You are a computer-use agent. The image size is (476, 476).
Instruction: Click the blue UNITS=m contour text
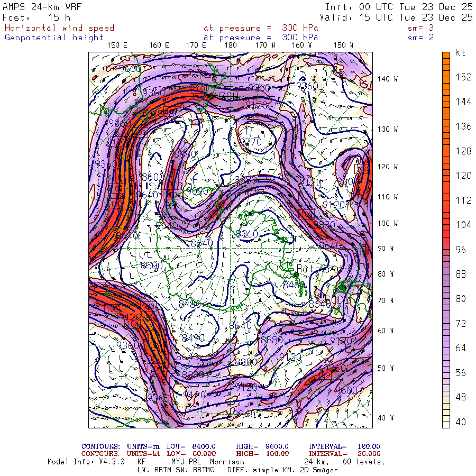(143, 446)
